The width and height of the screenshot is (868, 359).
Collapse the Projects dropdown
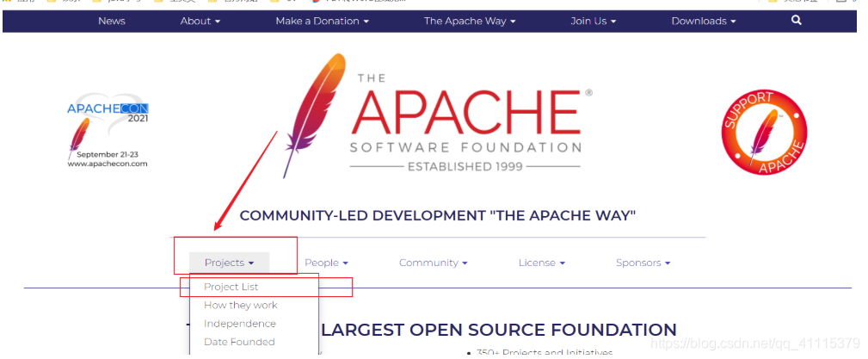tap(229, 263)
